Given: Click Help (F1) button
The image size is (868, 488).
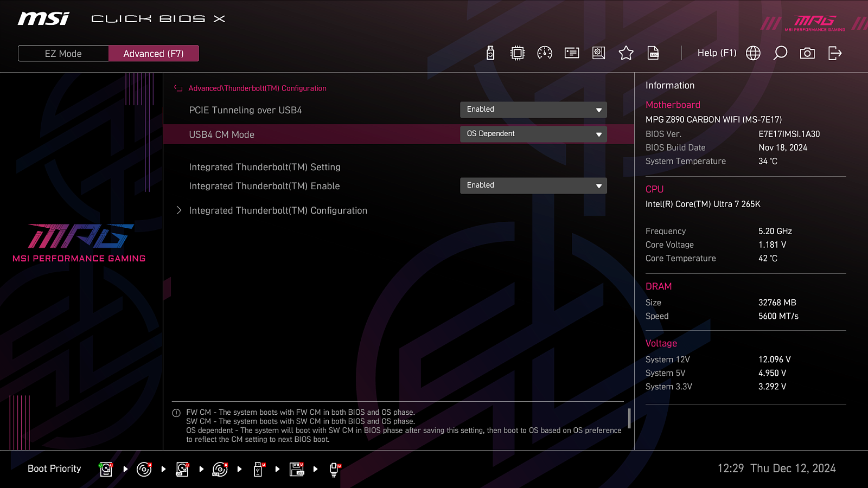Looking at the screenshot, I should point(717,53).
